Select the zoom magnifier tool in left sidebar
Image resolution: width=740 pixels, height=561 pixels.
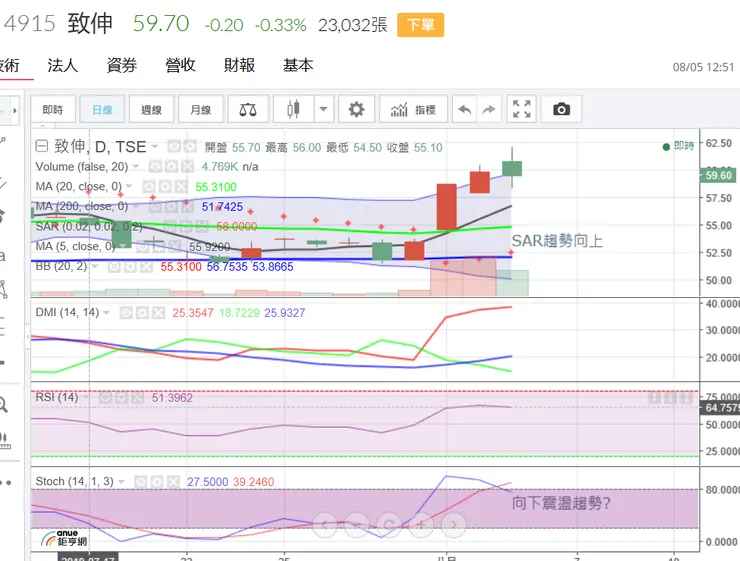(x=3, y=405)
